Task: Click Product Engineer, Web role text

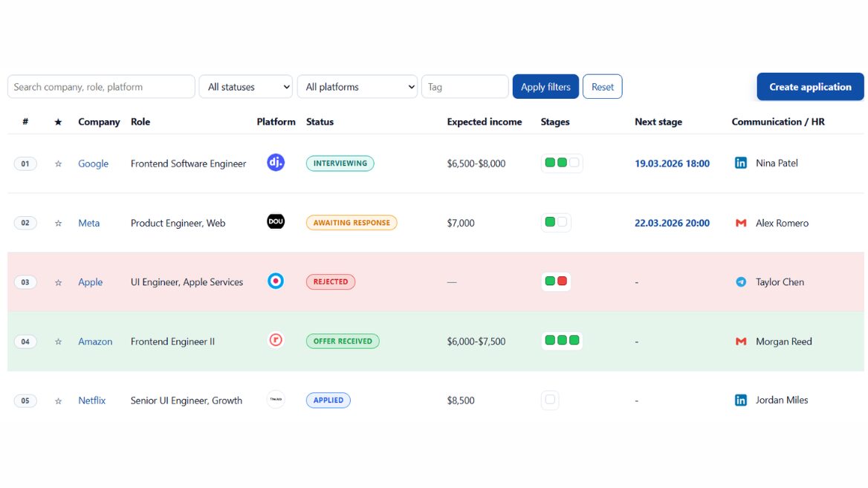Action: tap(178, 223)
